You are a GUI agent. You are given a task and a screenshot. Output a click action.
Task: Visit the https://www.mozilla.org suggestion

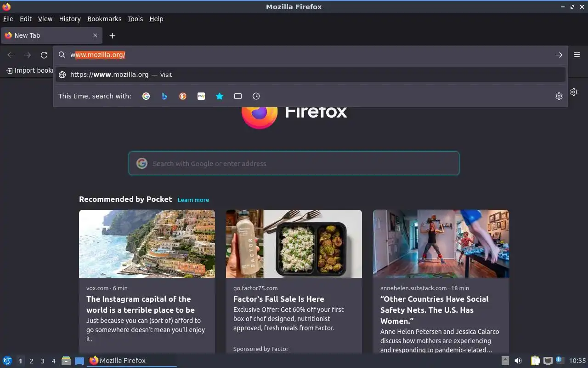311,75
